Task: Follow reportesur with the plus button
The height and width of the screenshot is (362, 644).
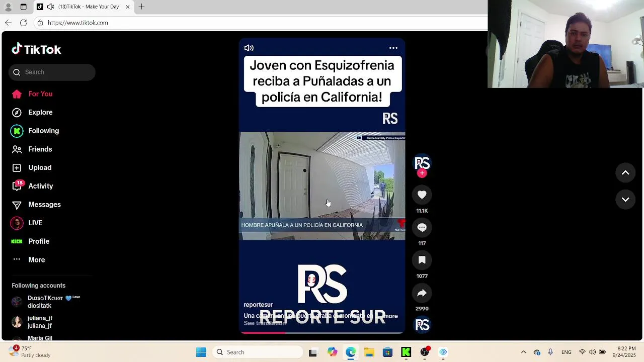Action: pos(422,173)
